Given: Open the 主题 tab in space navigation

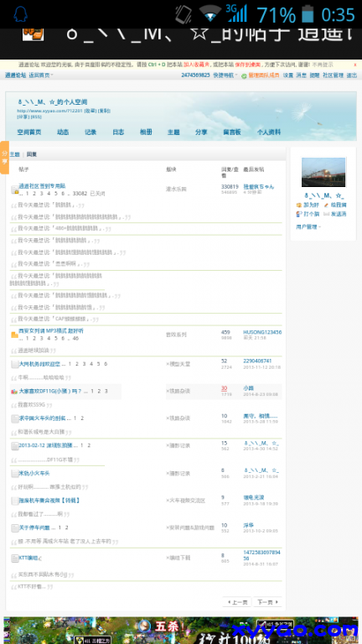Looking at the screenshot, I should 173,132.
